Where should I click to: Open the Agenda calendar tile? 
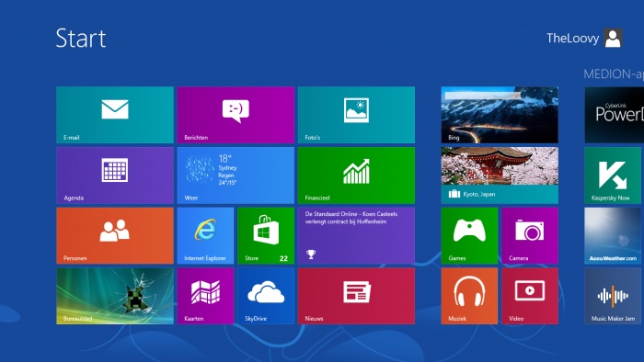click(115, 175)
